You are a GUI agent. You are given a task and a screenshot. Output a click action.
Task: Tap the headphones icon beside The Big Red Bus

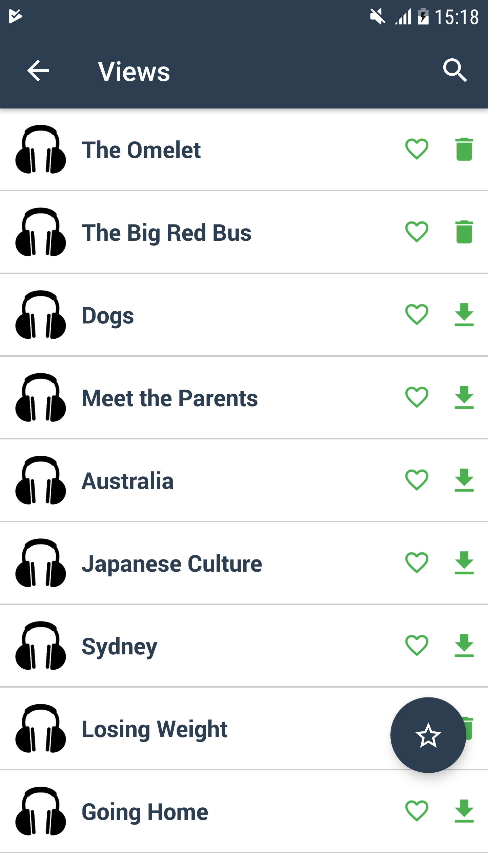(41, 232)
